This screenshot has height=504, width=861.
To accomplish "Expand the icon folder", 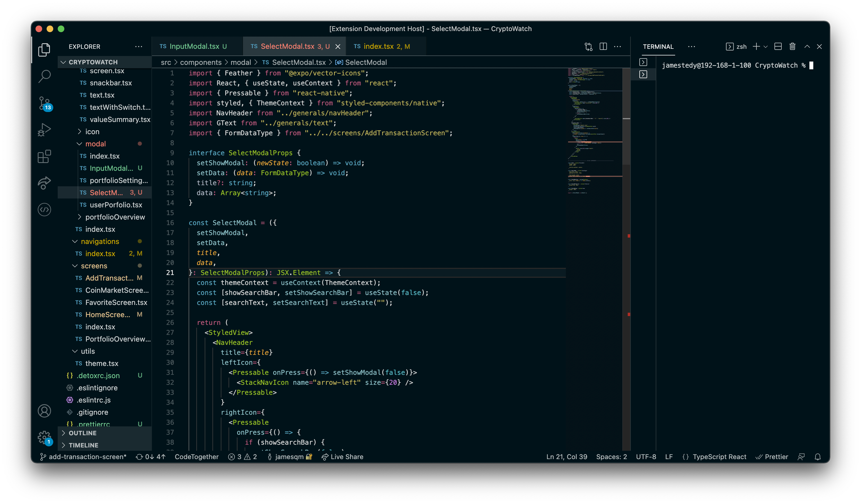I will (x=105, y=131).
